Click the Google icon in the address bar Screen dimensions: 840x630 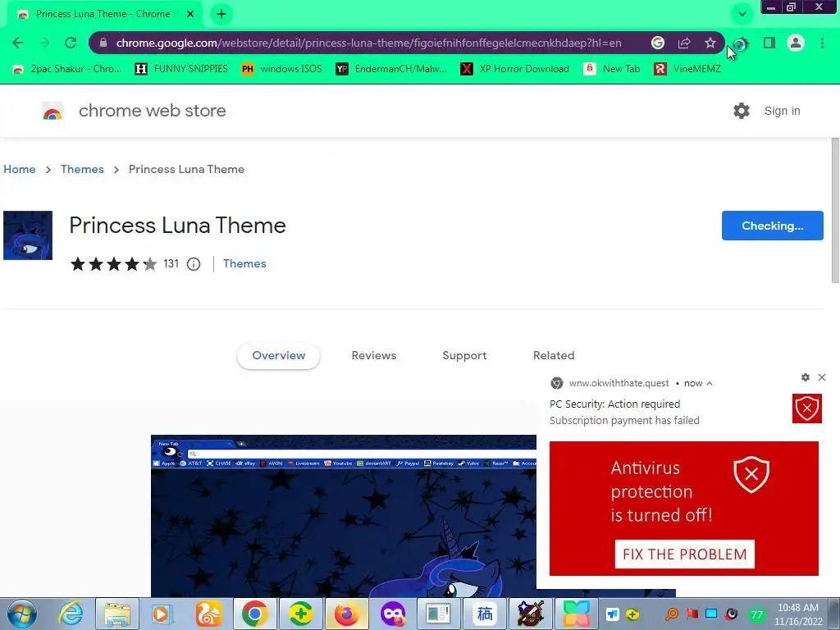pyautogui.click(x=658, y=43)
